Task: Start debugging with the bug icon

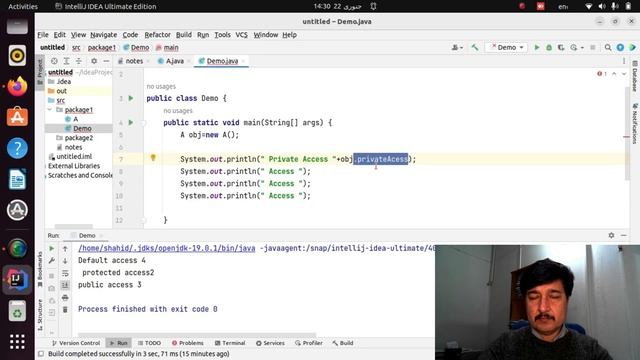Action: pyautogui.click(x=549, y=47)
